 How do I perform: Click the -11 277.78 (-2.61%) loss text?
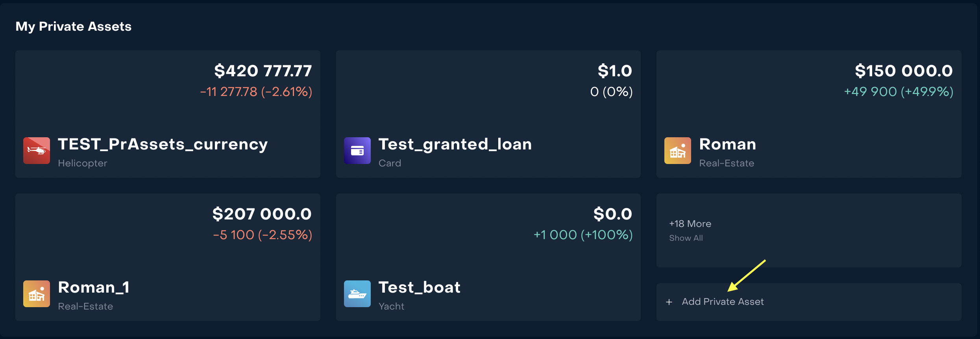(256, 92)
